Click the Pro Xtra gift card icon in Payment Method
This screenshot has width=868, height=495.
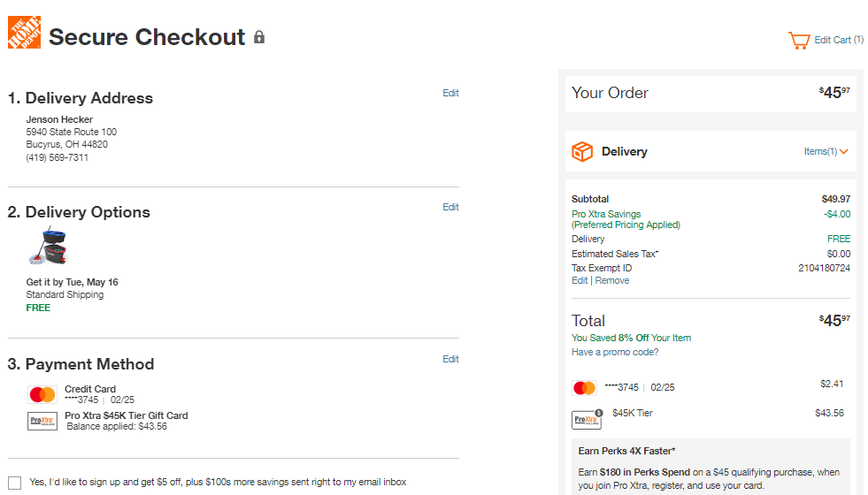(x=42, y=421)
